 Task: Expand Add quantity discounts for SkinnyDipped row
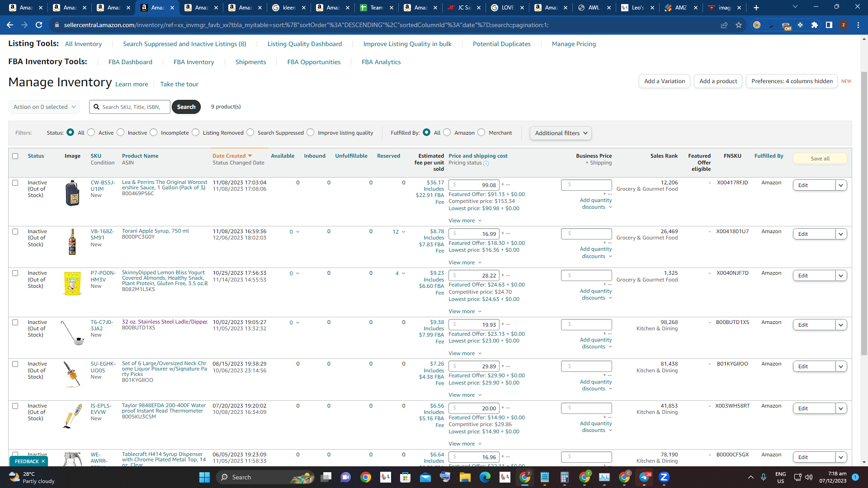(596, 294)
